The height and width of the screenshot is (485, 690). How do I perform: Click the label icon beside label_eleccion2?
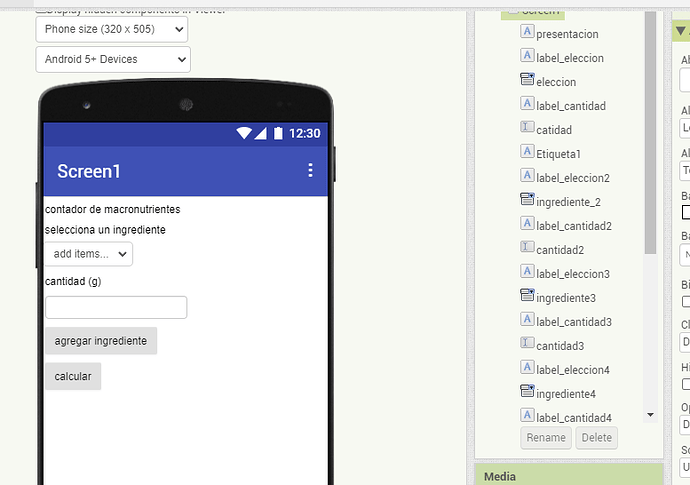pyautogui.click(x=527, y=175)
